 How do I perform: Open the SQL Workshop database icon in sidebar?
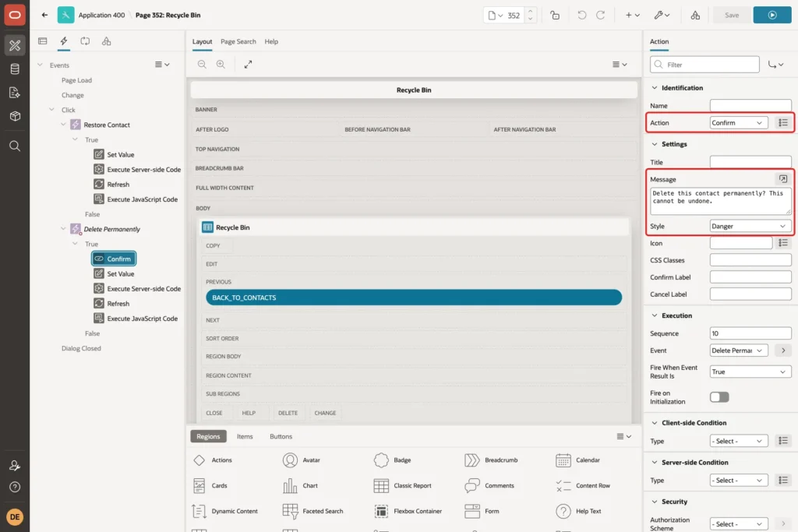point(15,69)
